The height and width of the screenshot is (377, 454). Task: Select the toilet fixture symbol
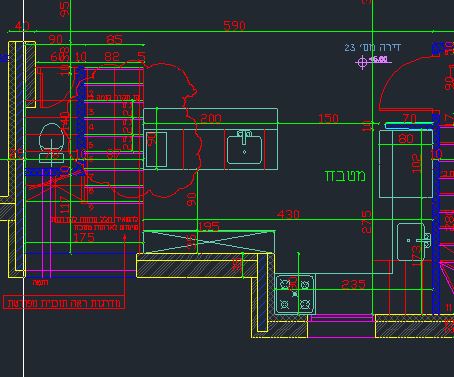tap(52, 143)
